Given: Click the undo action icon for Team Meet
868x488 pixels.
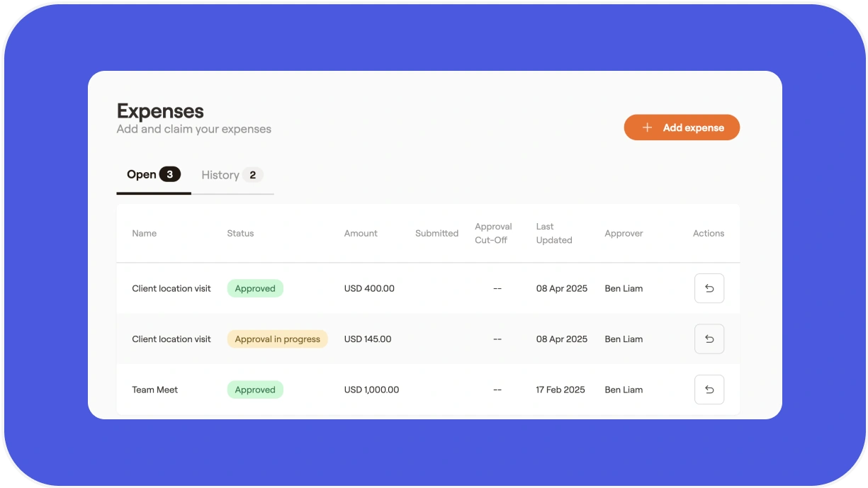Looking at the screenshot, I should 709,390.
